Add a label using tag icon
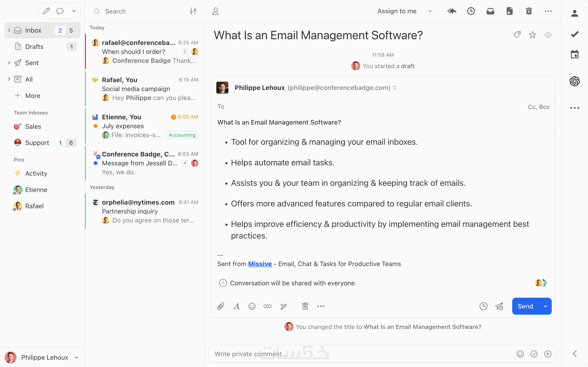Viewport: 588px width, 367px height. coord(517,35)
